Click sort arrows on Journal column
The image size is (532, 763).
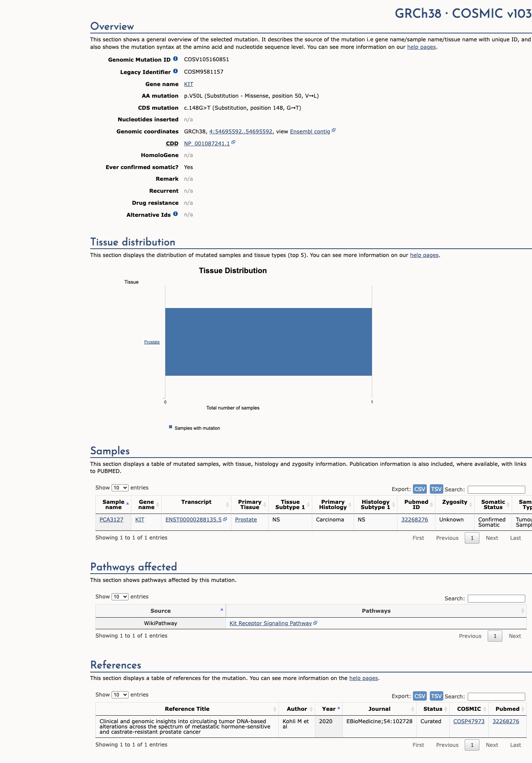tap(413, 709)
